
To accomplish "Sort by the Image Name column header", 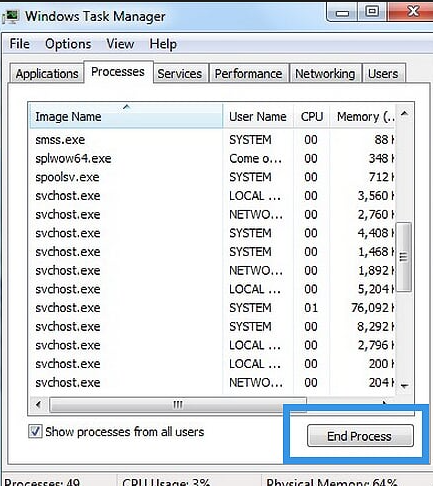I will 126,116.
